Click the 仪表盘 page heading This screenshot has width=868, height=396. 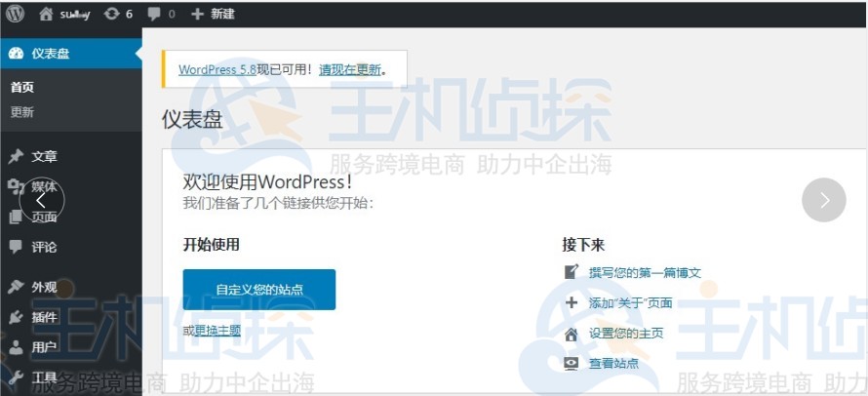(192, 119)
